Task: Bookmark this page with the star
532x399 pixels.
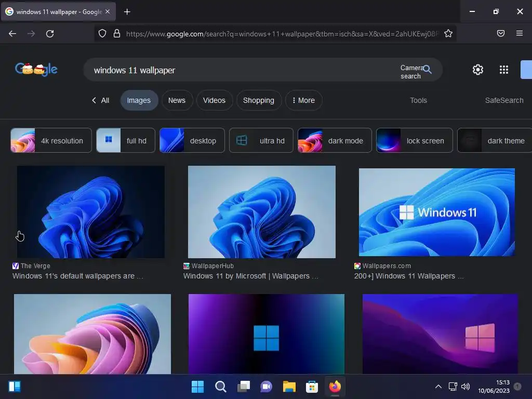Action: (x=448, y=34)
